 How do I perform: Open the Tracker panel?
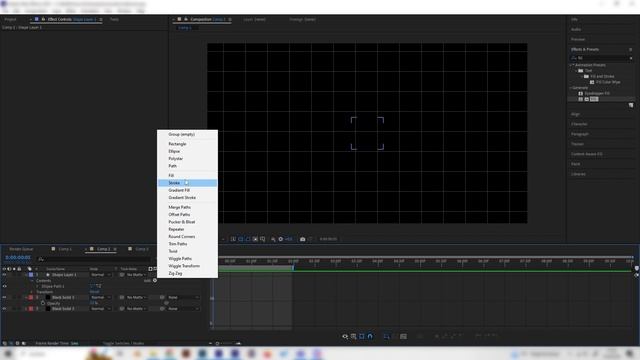pos(577,144)
